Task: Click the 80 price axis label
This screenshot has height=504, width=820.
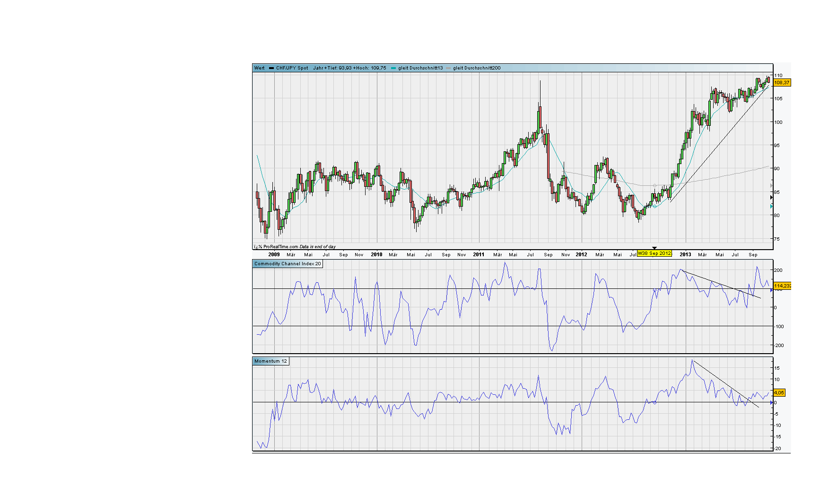Action: point(777,215)
